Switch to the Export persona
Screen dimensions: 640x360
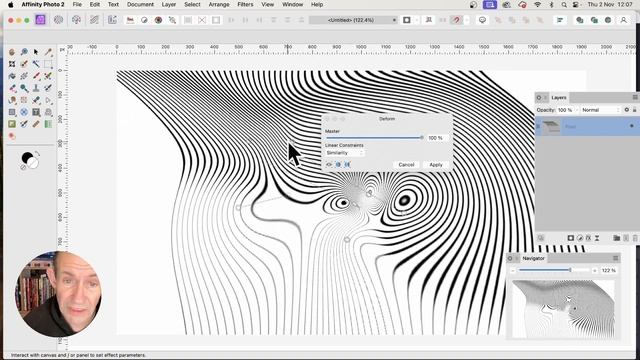pos(112,20)
